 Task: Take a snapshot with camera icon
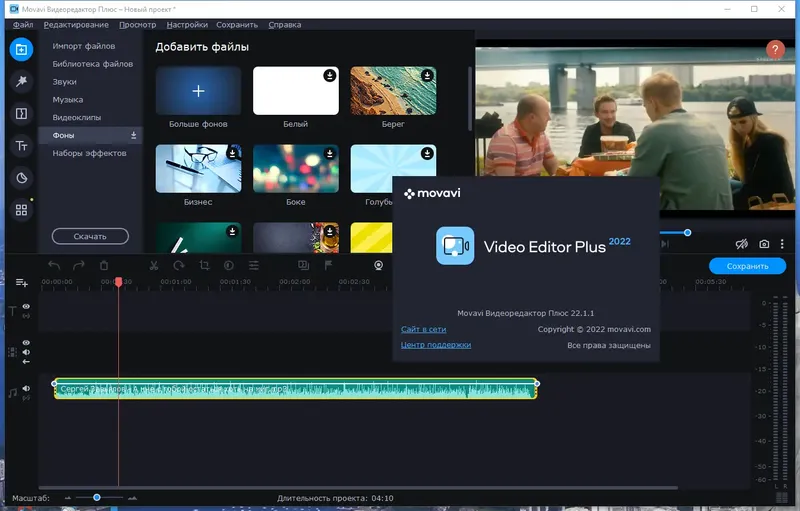[764, 244]
